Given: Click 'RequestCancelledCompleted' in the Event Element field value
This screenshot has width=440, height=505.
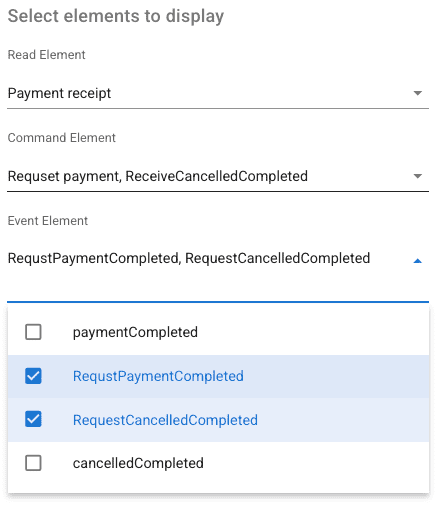Looking at the screenshot, I should click(278, 258).
